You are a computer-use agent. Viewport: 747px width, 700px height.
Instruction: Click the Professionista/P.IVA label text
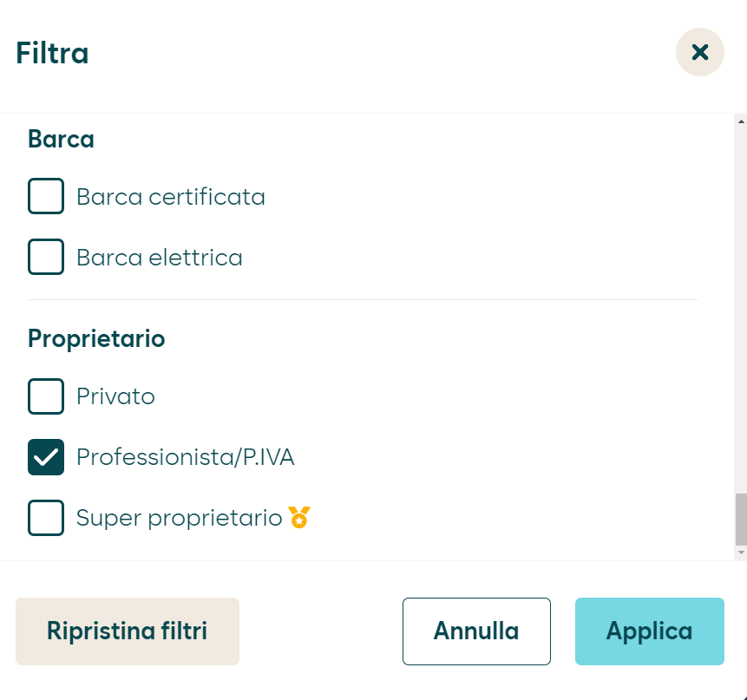[186, 457]
